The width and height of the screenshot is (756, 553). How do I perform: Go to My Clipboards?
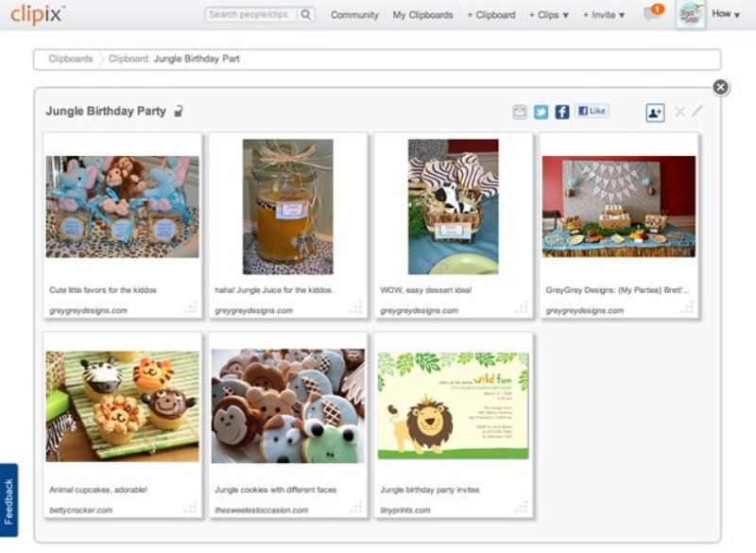(x=422, y=15)
